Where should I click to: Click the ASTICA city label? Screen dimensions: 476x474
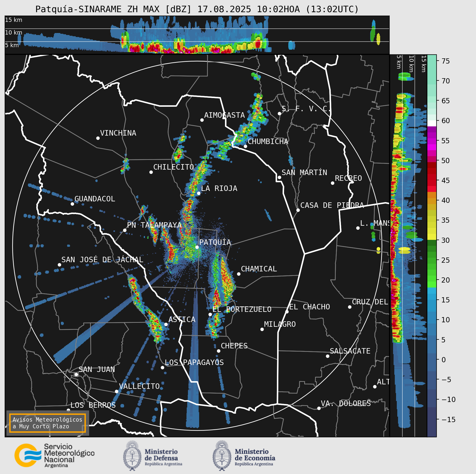point(182,320)
